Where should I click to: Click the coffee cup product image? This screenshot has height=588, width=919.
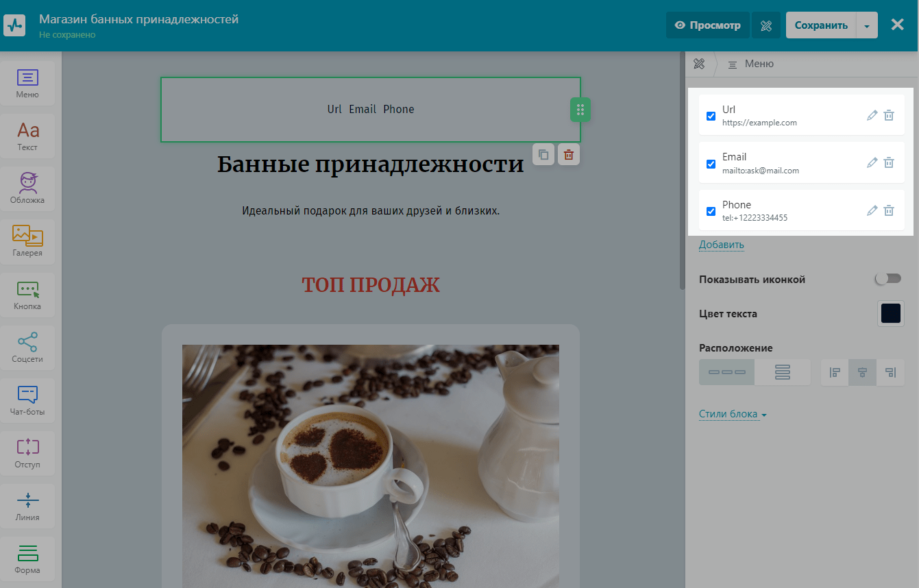click(370, 466)
